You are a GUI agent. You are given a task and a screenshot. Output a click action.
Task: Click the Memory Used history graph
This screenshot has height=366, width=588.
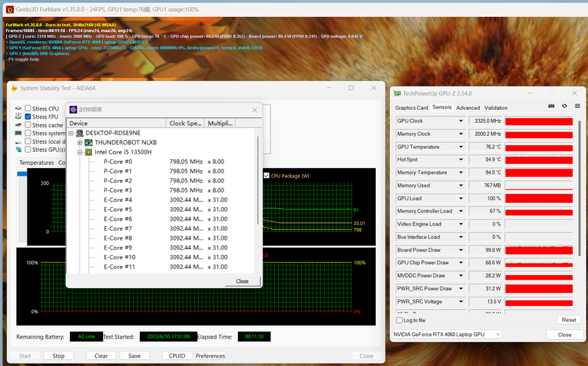coord(539,185)
